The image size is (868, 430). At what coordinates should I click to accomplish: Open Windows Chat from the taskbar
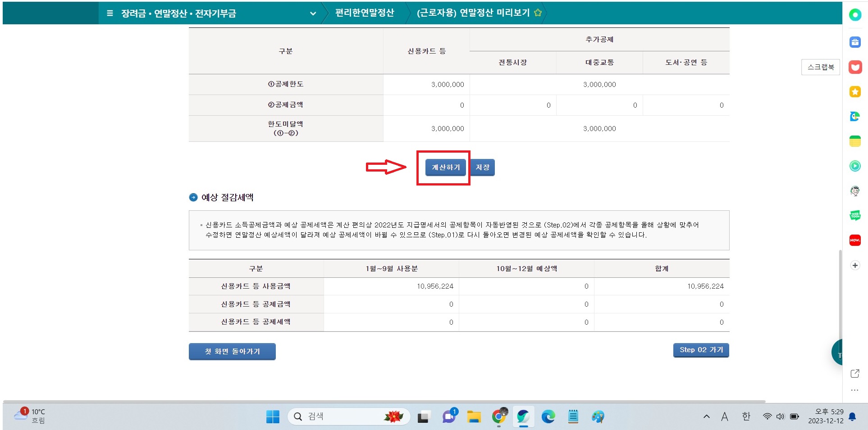click(448, 416)
